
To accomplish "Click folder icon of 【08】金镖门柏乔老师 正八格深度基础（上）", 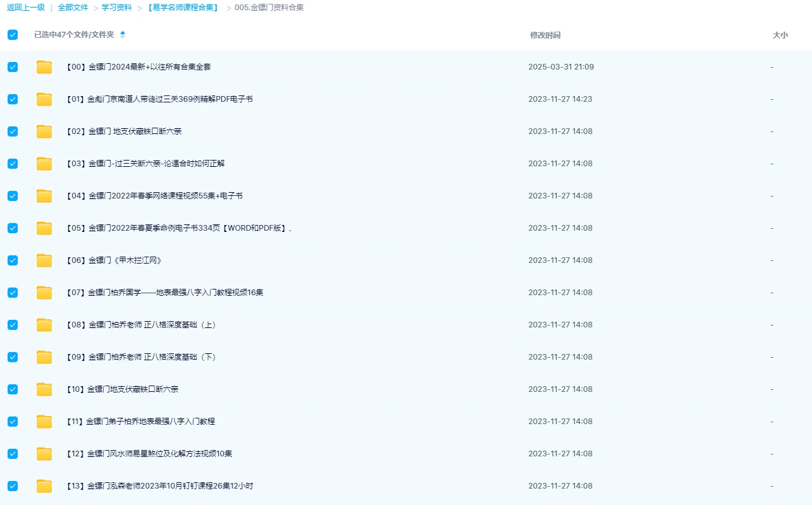I will click(x=44, y=325).
